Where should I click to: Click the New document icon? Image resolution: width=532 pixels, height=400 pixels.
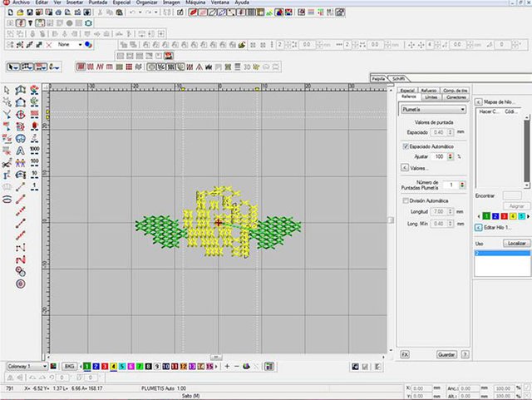pyautogui.click(x=11, y=12)
